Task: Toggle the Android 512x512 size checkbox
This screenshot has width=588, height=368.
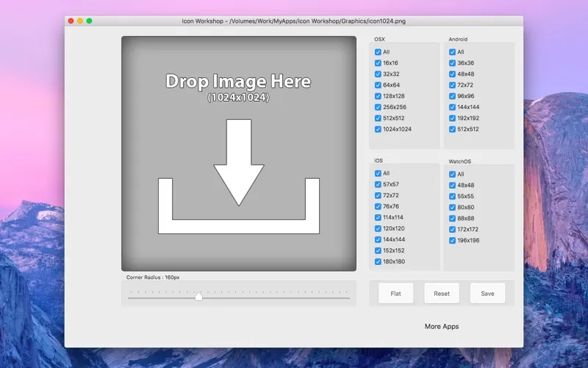Action: pyautogui.click(x=452, y=130)
